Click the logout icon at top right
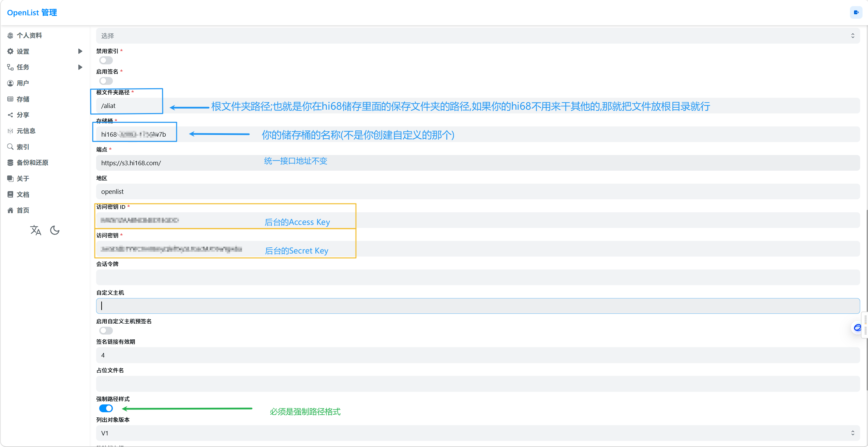Image resolution: width=868 pixels, height=447 pixels. [x=856, y=13]
